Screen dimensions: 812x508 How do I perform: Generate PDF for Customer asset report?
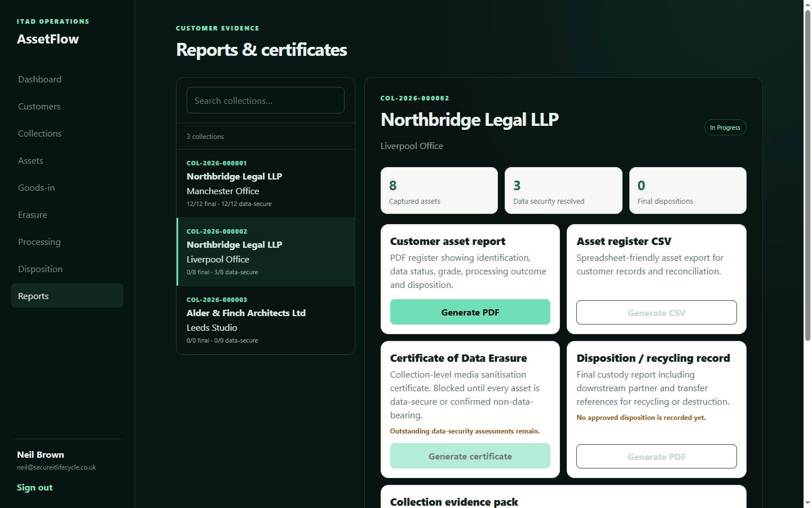[x=470, y=312]
